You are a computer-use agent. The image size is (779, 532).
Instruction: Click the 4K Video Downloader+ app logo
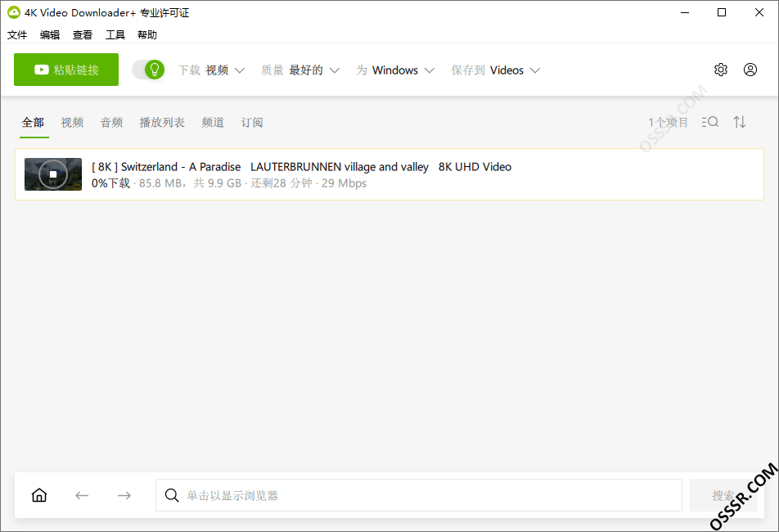click(x=14, y=12)
